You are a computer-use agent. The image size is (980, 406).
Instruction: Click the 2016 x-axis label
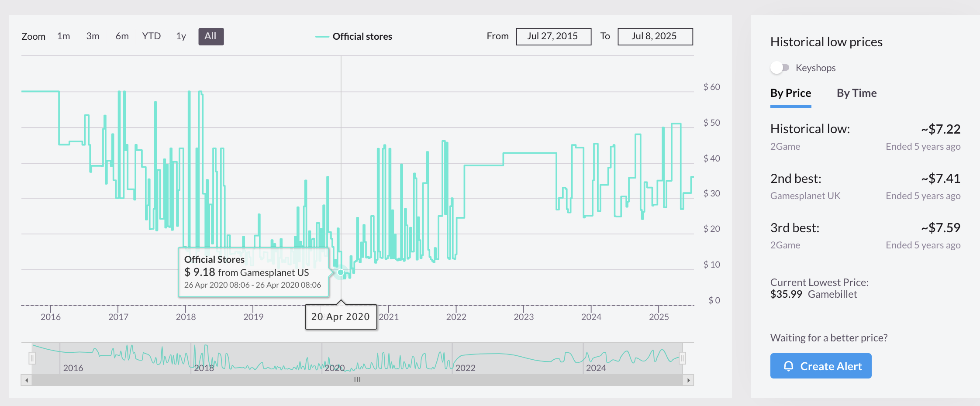(x=51, y=317)
